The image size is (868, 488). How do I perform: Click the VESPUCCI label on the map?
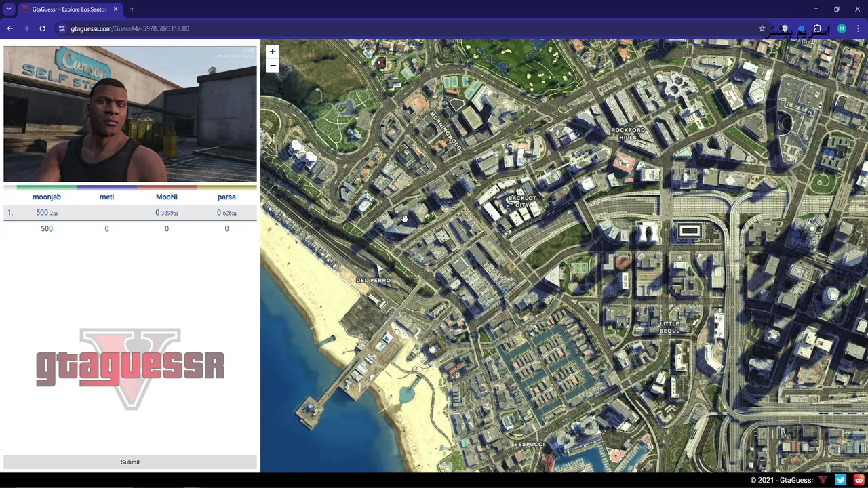click(529, 444)
